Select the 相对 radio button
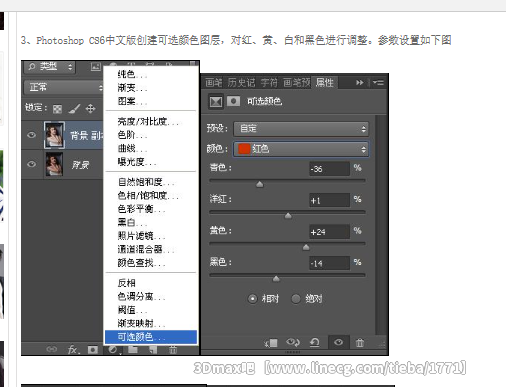Image resolution: width=506 pixels, height=387 pixels. click(253, 299)
